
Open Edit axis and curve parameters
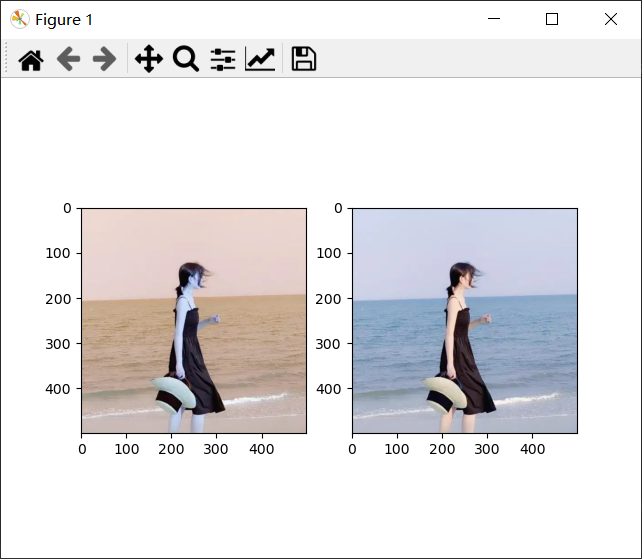pyautogui.click(x=260, y=59)
